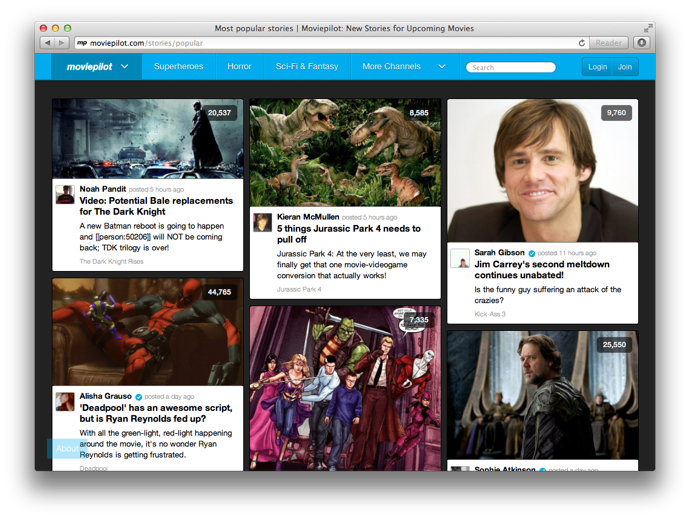Click the 'Is the funny guy suffering' summary text
This screenshot has height=519, width=690.
click(548, 295)
